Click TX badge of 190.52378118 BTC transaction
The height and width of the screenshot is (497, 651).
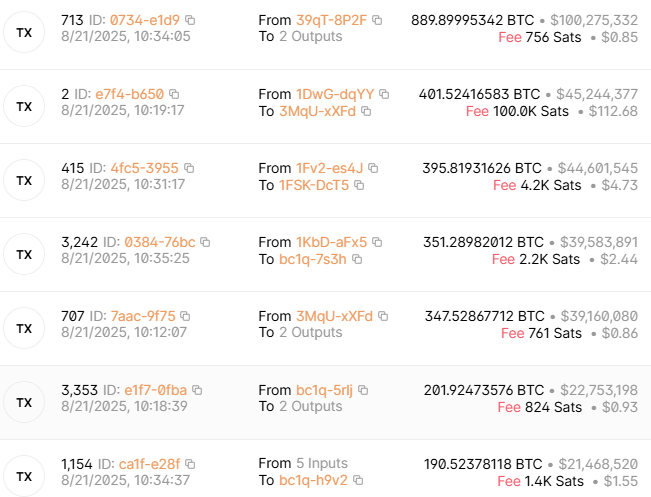[24, 476]
